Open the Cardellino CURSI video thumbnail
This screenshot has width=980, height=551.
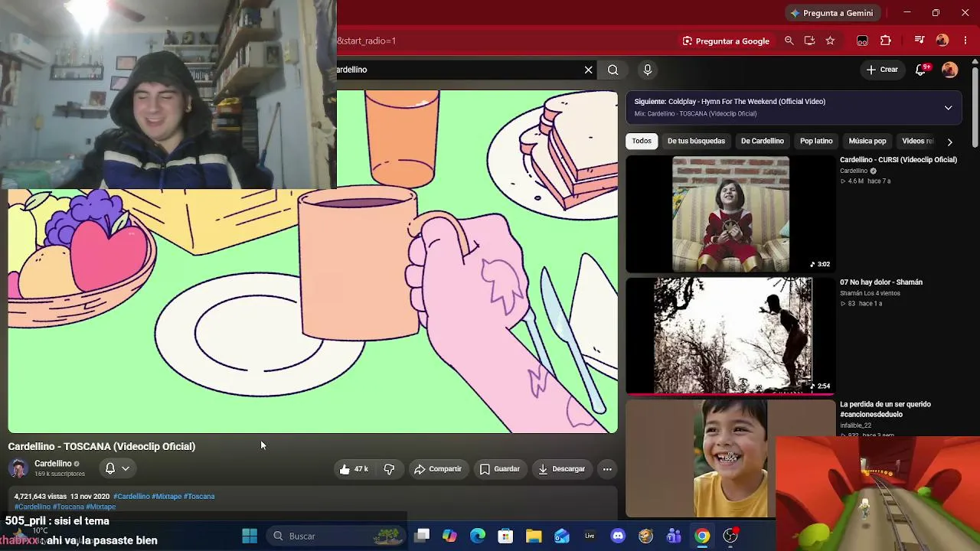[730, 214]
